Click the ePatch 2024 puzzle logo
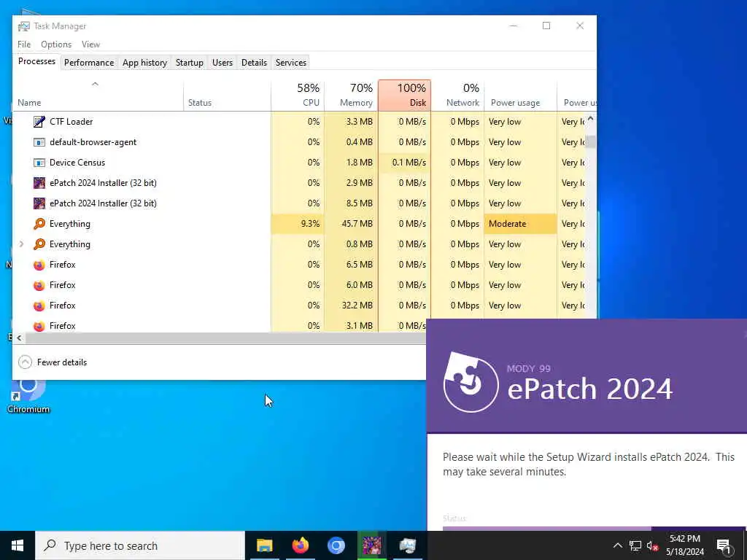Image resolution: width=747 pixels, height=560 pixels. tap(471, 382)
